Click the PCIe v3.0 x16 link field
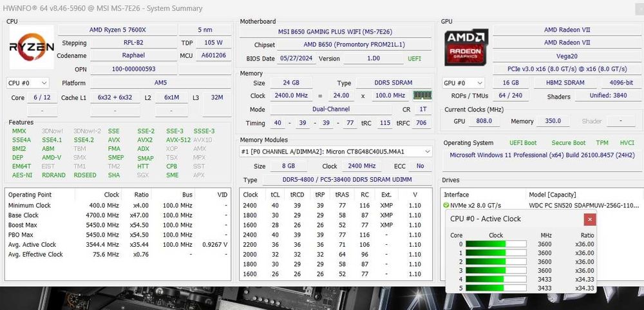 pos(567,69)
